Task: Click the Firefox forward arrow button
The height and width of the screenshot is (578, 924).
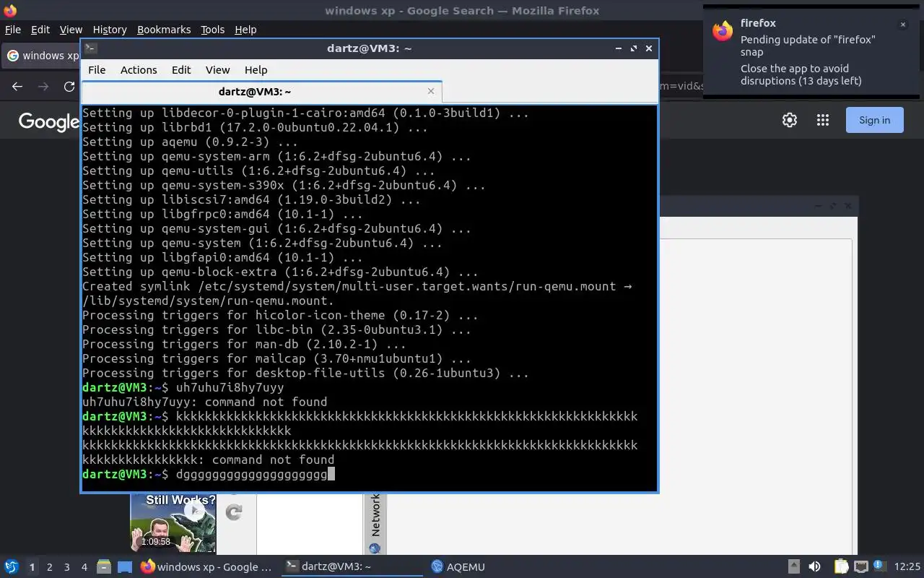Action: point(43,87)
